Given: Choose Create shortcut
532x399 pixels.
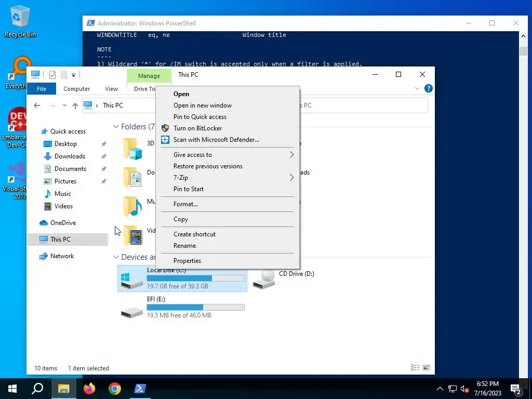Looking at the screenshot, I should click(x=228, y=234).
